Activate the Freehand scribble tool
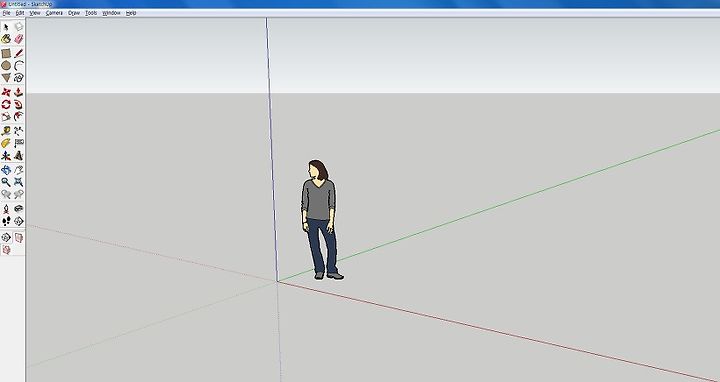 tap(19, 78)
